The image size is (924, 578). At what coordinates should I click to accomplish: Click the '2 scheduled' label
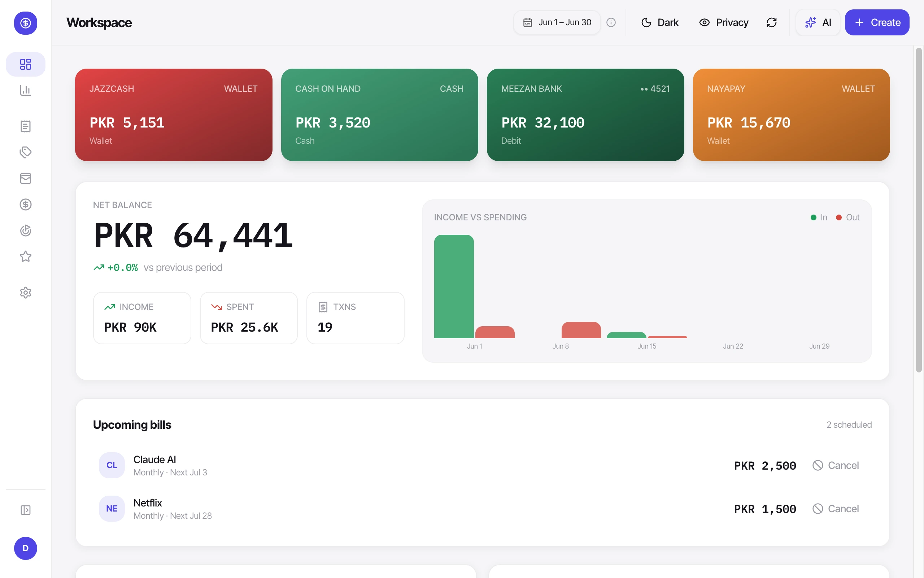click(x=849, y=425)
